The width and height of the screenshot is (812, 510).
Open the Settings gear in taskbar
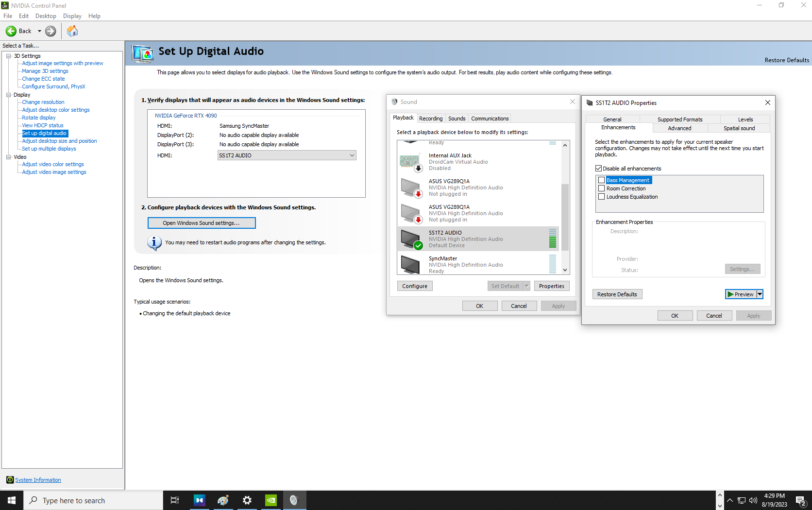point(247,500)
